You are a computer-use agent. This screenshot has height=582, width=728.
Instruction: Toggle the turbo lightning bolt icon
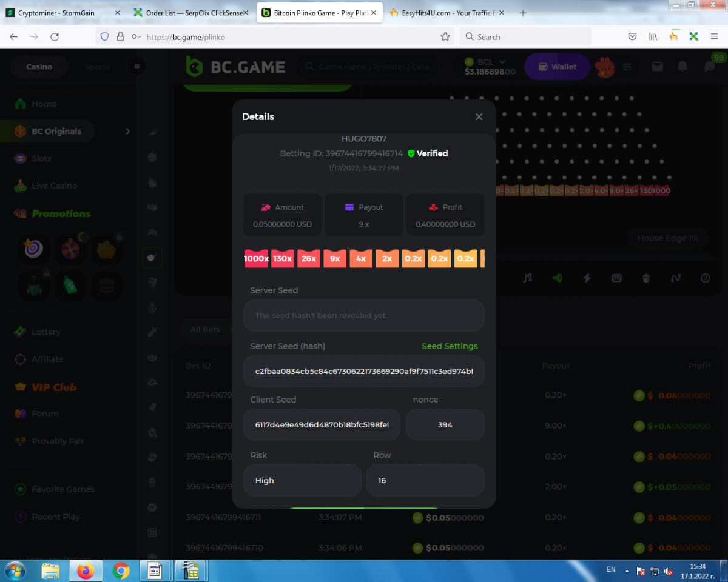587,278
